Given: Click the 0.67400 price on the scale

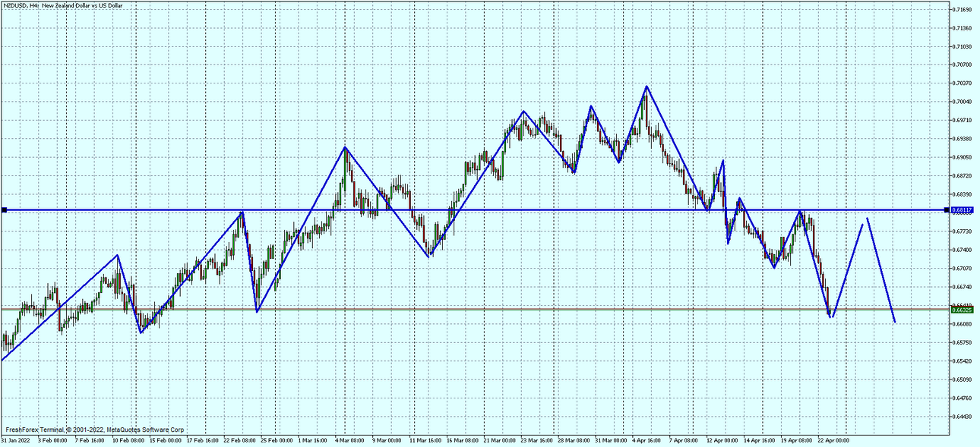Looking at the screenshot, I should coord(963,250).
